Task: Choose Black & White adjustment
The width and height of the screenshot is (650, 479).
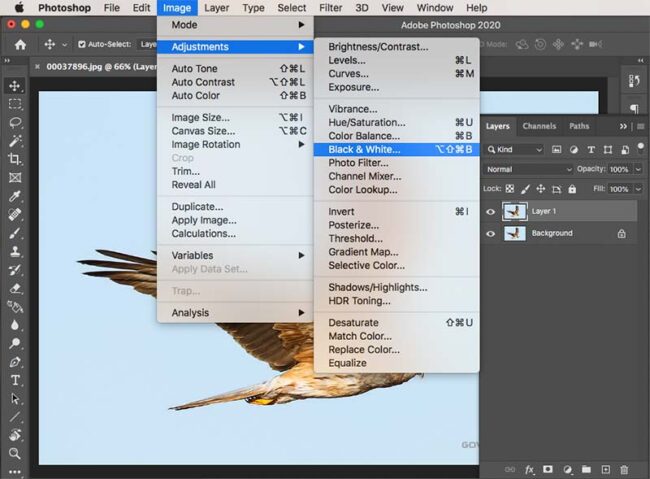Action: (x=396, y=149)
